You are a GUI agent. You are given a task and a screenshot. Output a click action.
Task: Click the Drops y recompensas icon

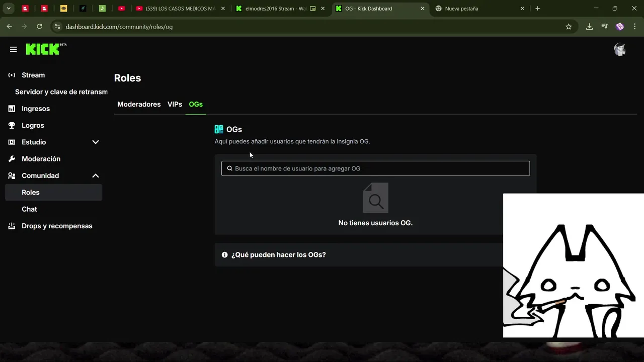[12, 226]
